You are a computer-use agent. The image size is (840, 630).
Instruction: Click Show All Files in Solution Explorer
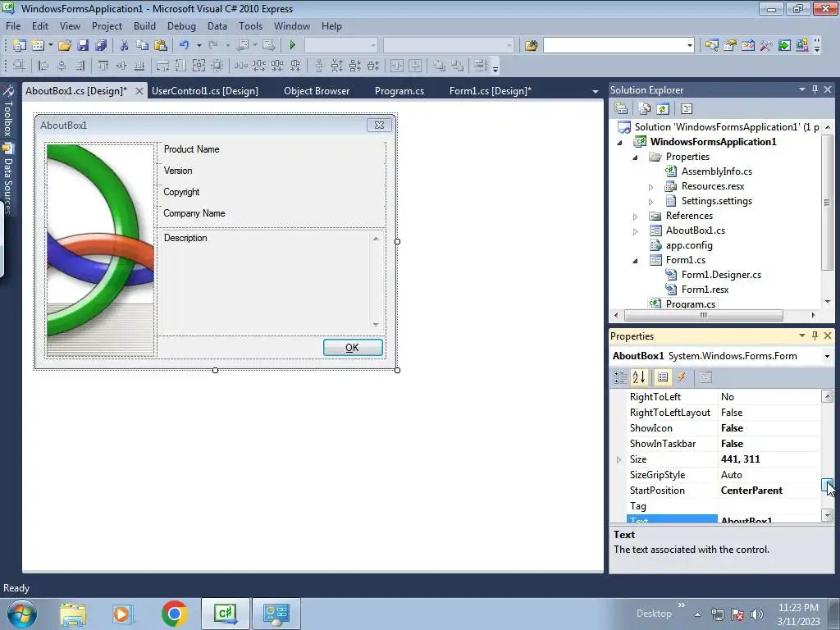click(645, 109)
